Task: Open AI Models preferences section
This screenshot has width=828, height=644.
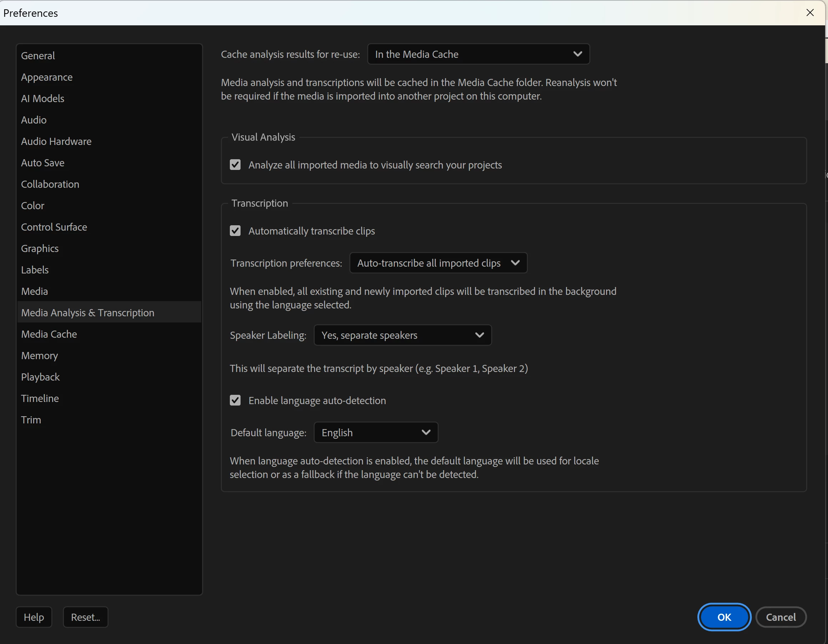Action: pos(42,99)
